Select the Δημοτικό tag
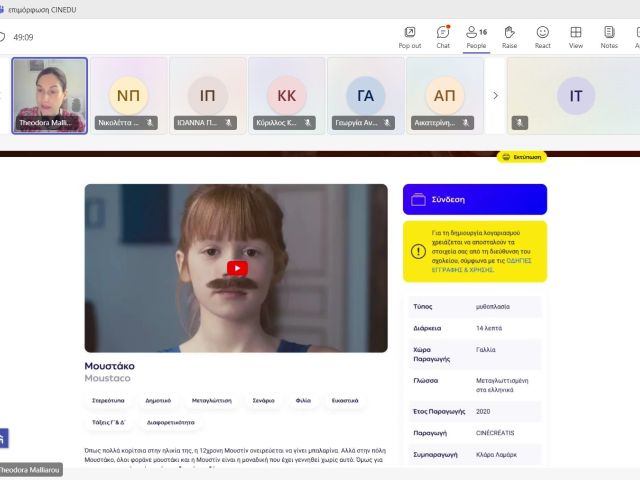The image size is (640, 480). (158, 400)
